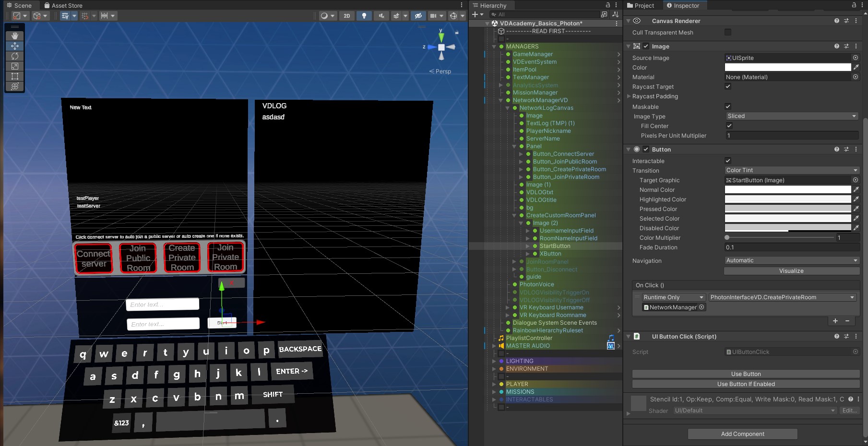Enable Cull Transparent Mesh checkbox

click(728, 32)
